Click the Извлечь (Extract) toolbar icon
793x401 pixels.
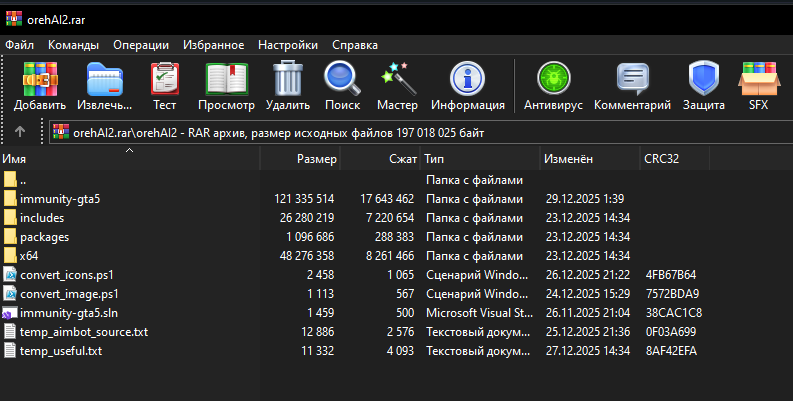coord(105,78)
